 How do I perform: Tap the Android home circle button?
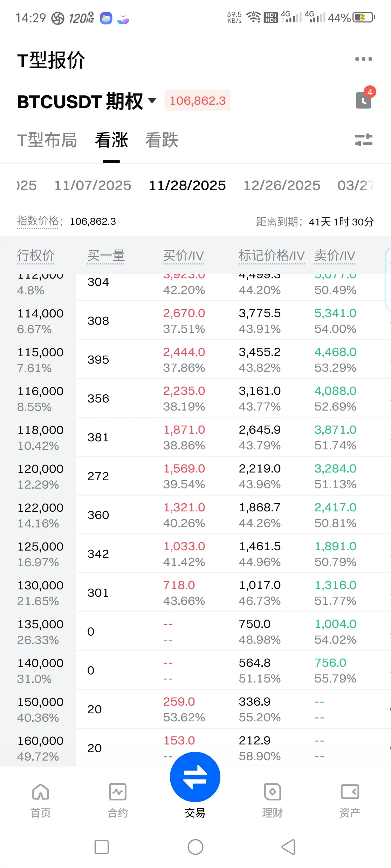click(x=195, y=847)
